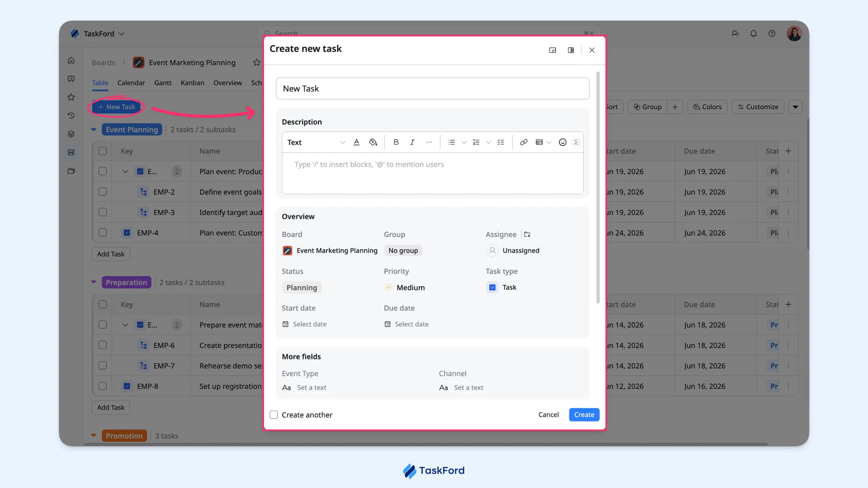
Task: Toggle italic formatting in description
Action: (412, 142)
